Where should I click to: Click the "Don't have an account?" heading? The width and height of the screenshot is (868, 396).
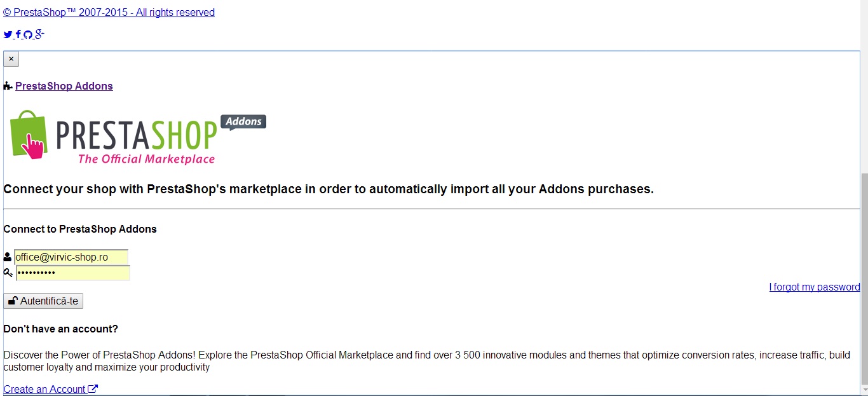click(x=60, y=329)
